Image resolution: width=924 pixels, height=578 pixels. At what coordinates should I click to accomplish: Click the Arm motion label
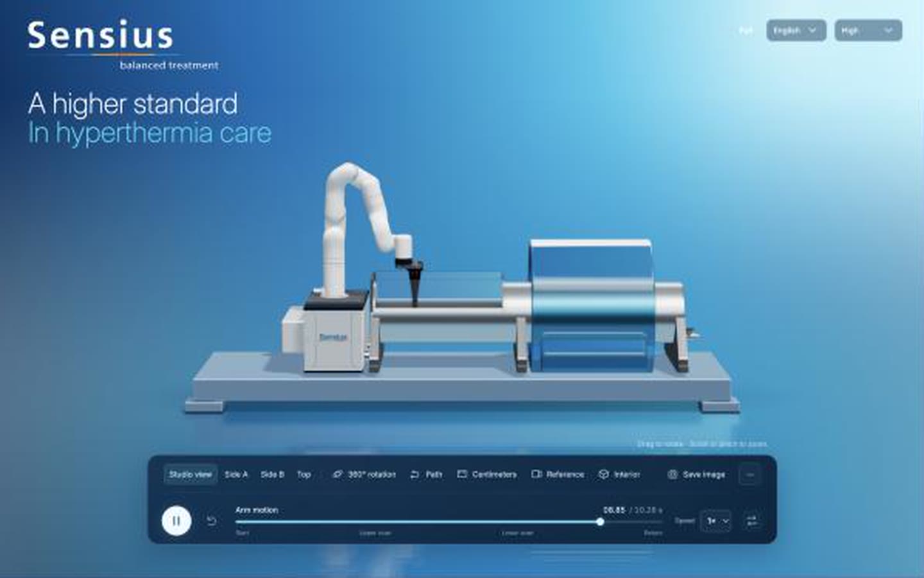[x=257, y=510]
